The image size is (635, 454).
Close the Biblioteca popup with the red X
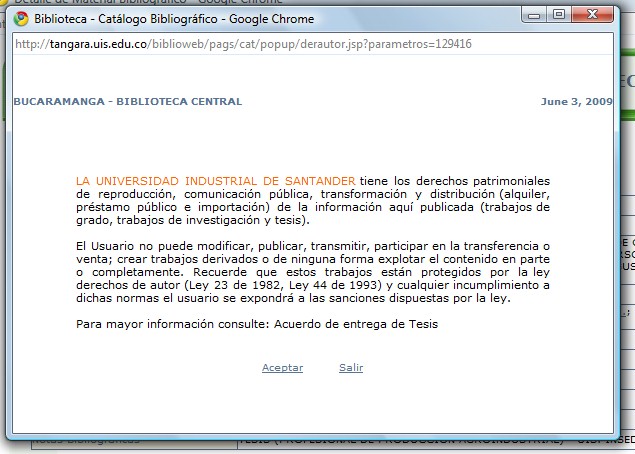(595, 14)
